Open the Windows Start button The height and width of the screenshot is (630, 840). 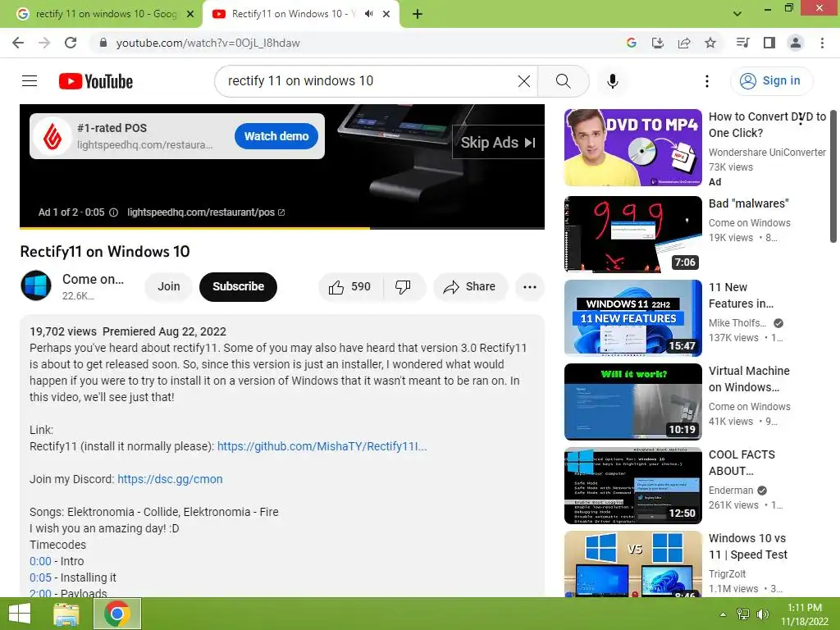click(x=20, y=614)
